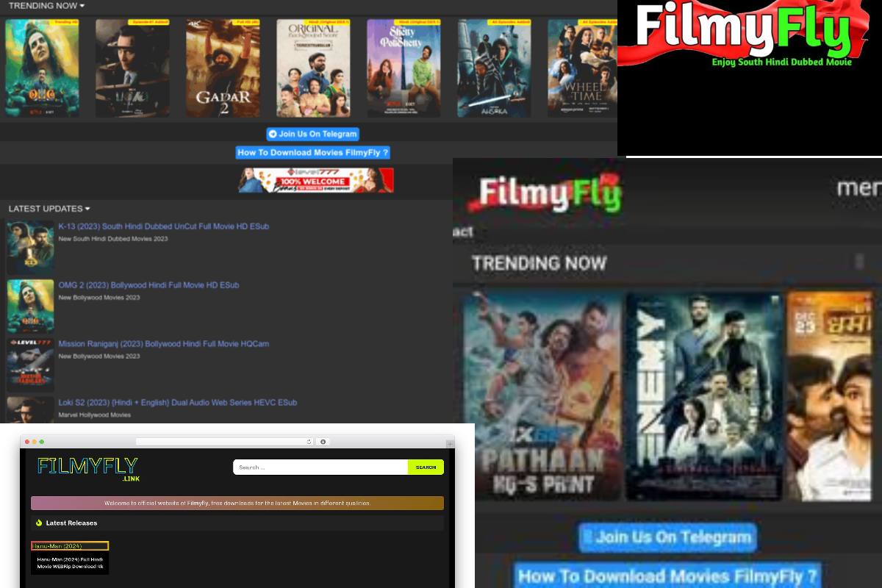Open a new tab with the plus icon
882x588 pixels.
pyautogui.click(x=449, y=444)
